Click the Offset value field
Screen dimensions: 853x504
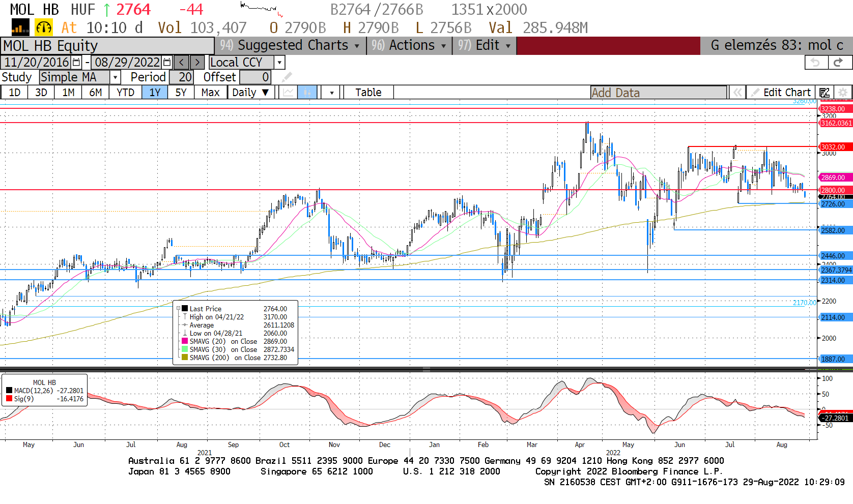(x=255, y=77)
